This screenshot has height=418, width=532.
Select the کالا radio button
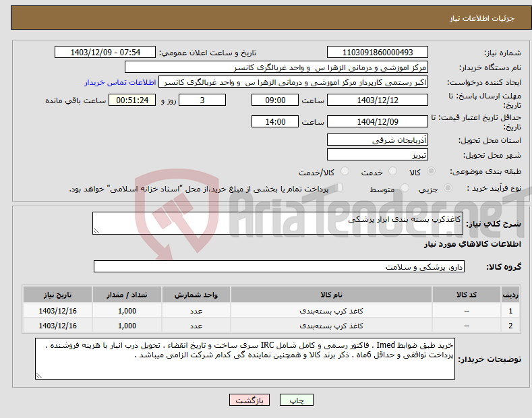(431, 171)
